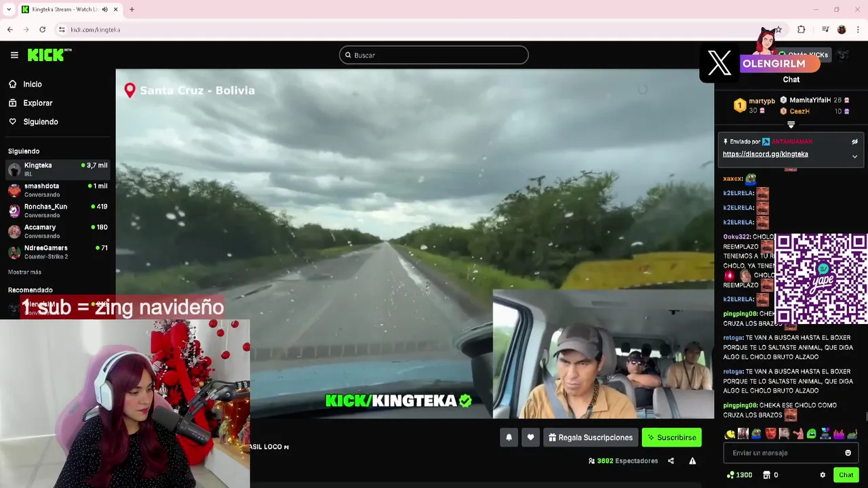Click the KICK logo
This screenshot has width=868, height=488.
point(50,55)
